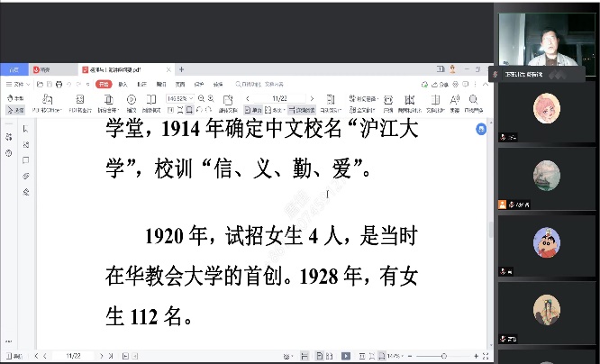This screenshot has width=600, height=364.
Task: Enter fullscreen from status bar corner
Action: point(486,356)
